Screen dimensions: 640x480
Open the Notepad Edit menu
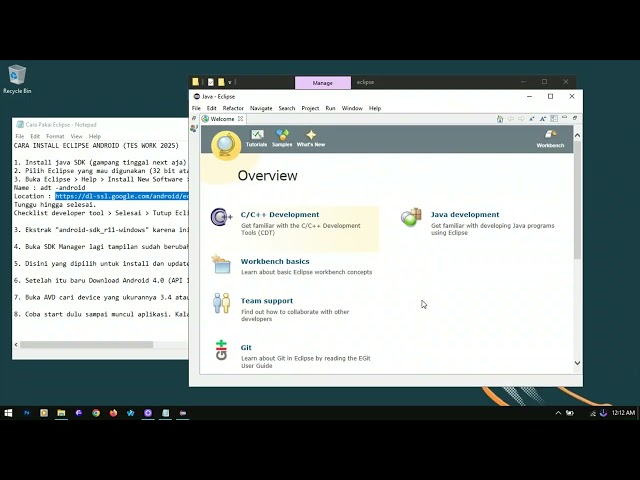(35, 136)
